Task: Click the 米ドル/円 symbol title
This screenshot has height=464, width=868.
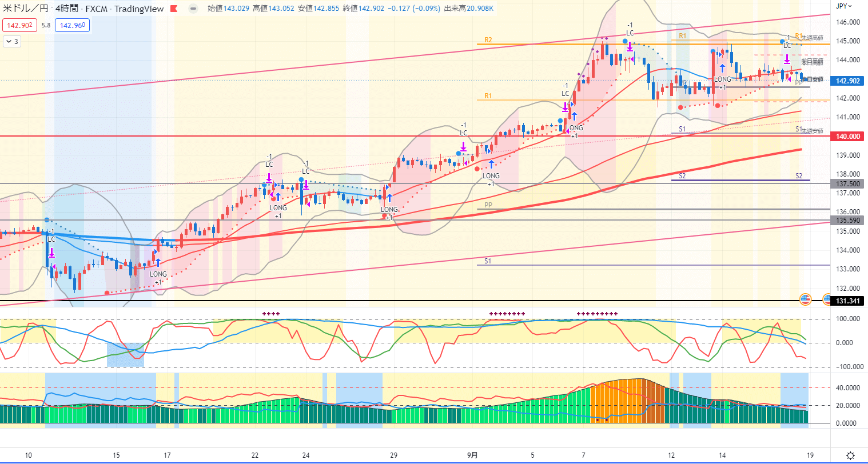Action: pos(26,9)
